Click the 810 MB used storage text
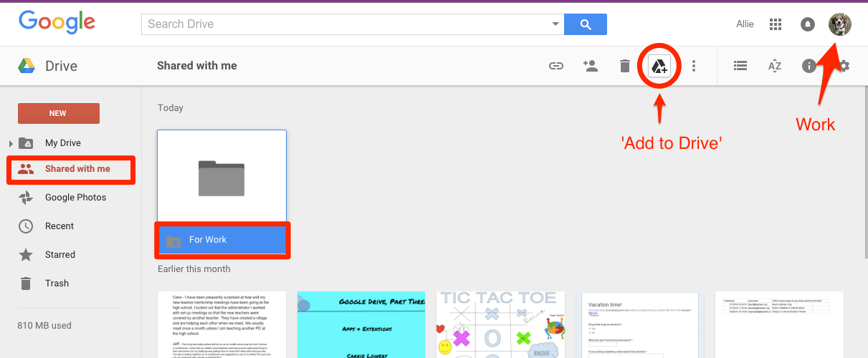The image size is (868, 358). click(44, 326)
